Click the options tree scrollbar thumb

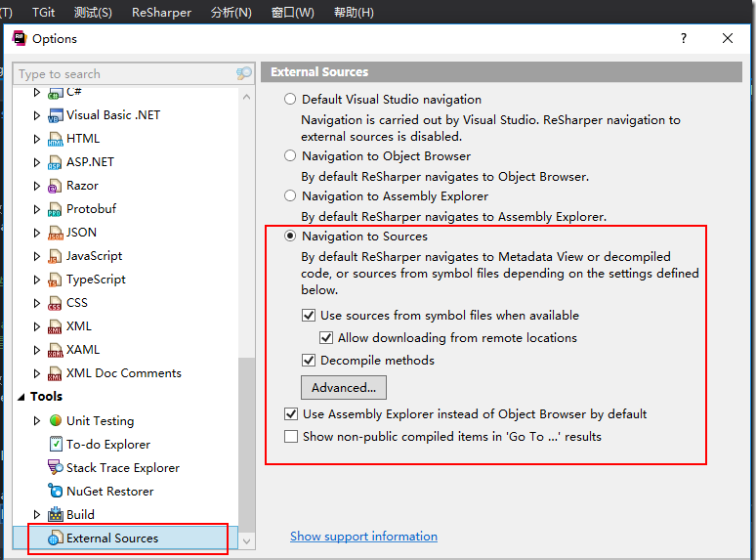tap(246, 443)
